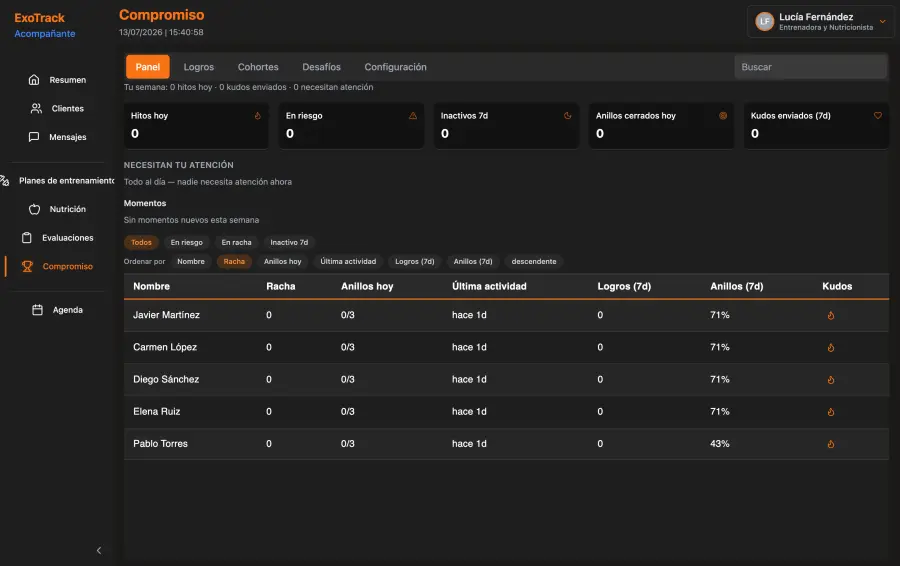The height and width of the screenshot is (566, 900).
Task: Open Nutrición via the apple icon
Action: click(x=34, y=209)
